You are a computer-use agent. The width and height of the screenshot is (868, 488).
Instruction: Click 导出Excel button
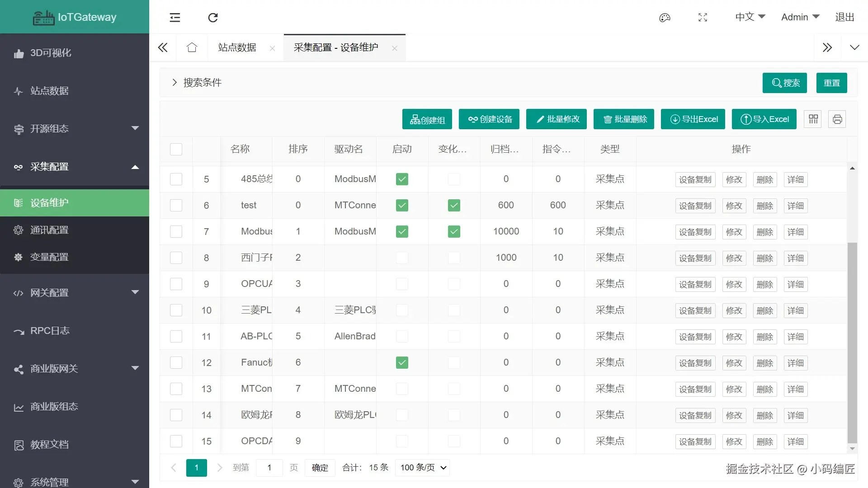click(693, 119)
